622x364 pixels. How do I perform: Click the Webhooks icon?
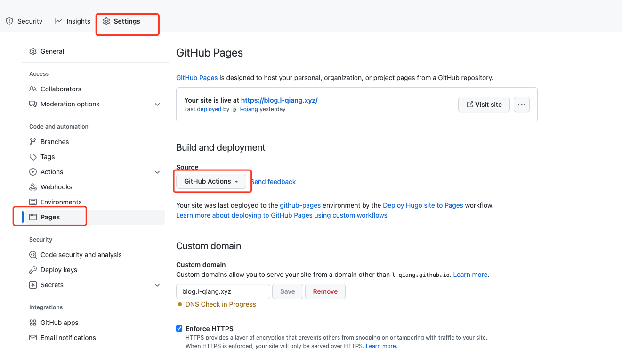pos(33,187)
